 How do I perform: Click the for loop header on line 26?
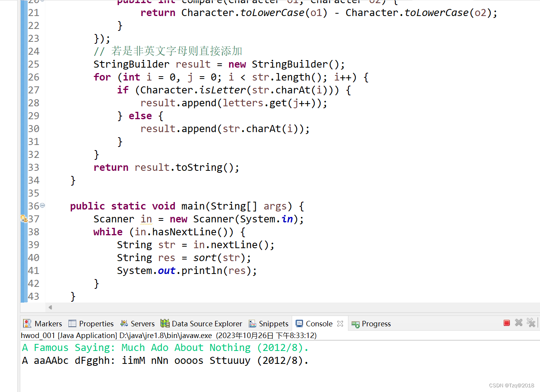(x=231, y=77)
